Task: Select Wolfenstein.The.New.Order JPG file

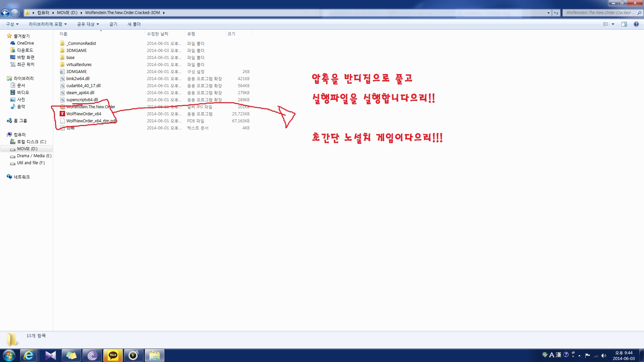Action: click(x=91, y=107)
